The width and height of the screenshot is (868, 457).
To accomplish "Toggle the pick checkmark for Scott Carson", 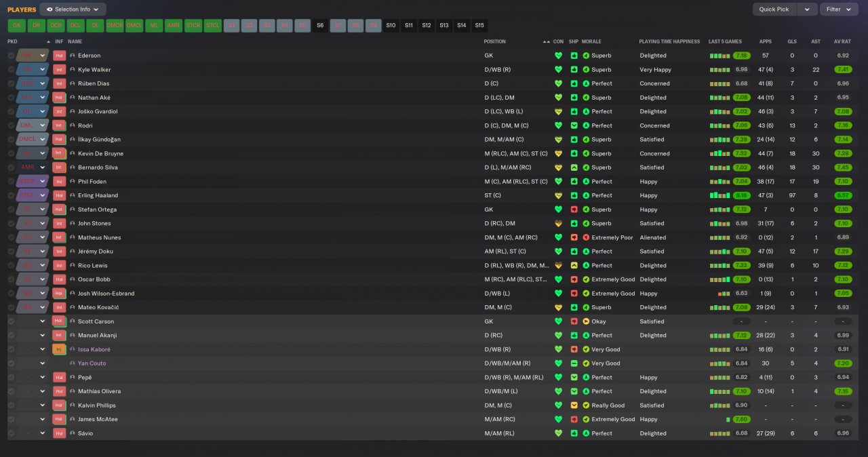I will (x=11, y=321).
